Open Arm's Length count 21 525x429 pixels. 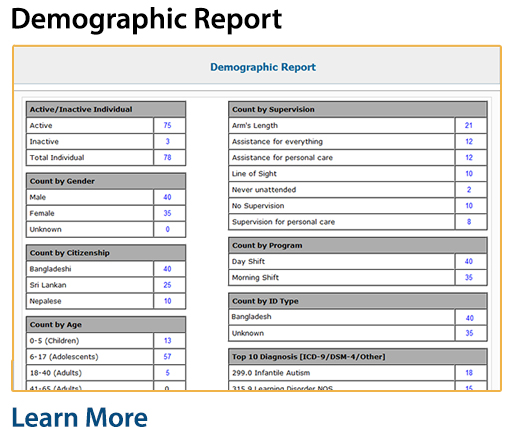[469, 125]
